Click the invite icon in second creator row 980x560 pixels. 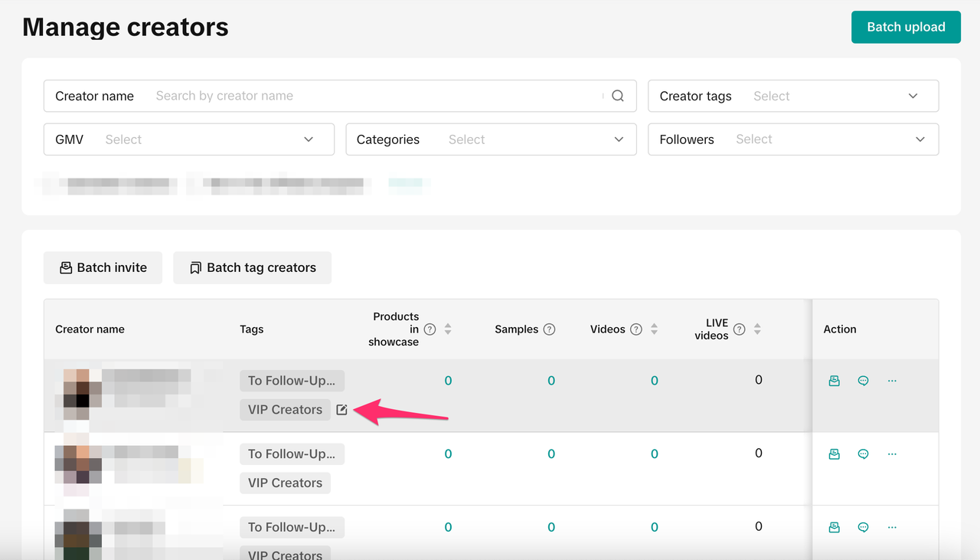835,454
